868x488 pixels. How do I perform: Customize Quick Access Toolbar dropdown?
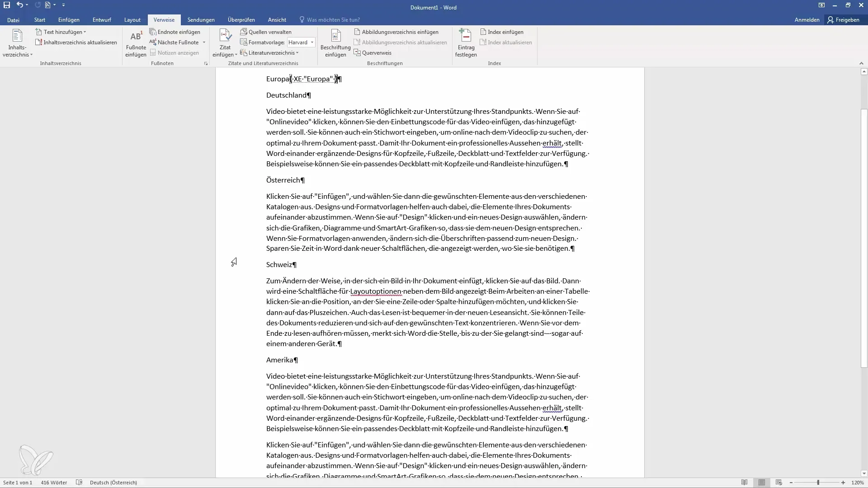[63, 5]
